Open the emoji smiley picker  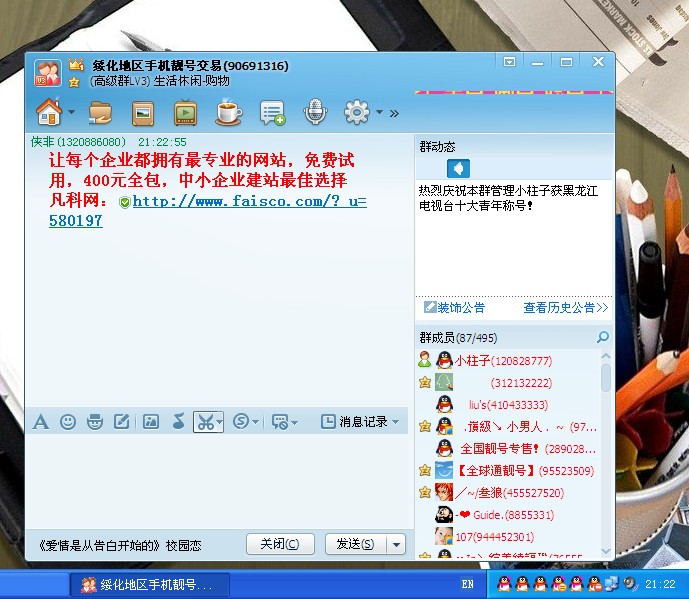pyautogui.click(x=68, y=422)
